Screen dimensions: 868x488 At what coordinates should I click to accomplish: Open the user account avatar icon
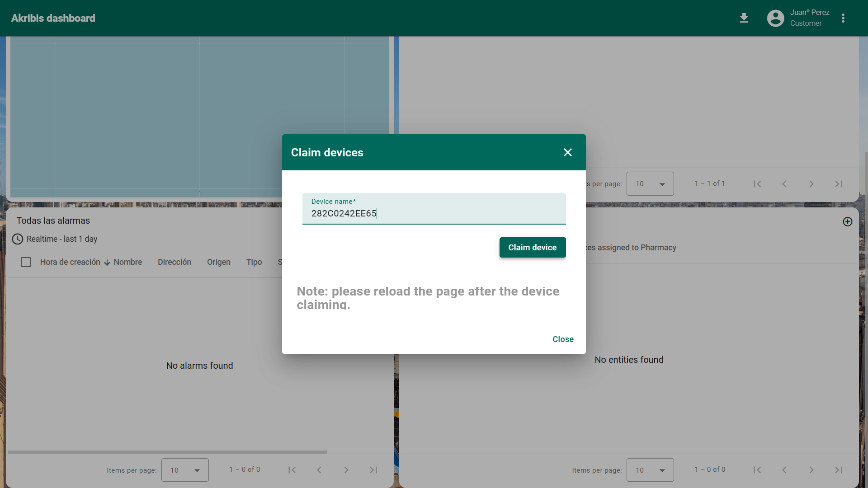tap(775, 18)
